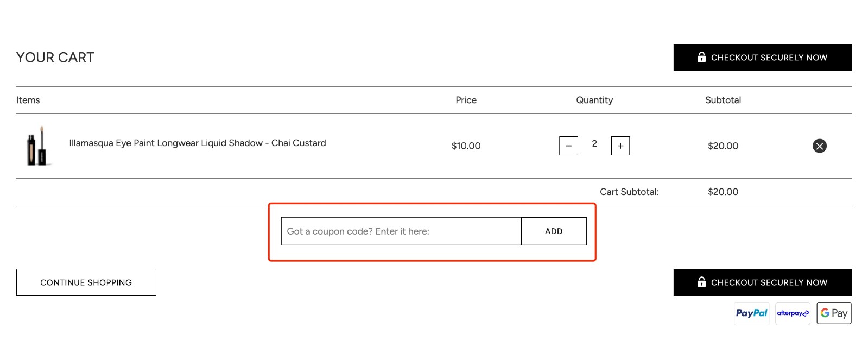Open the Illamasqua Eye Paint product link
Screen dimensions: 868x340
click(198, 143)
